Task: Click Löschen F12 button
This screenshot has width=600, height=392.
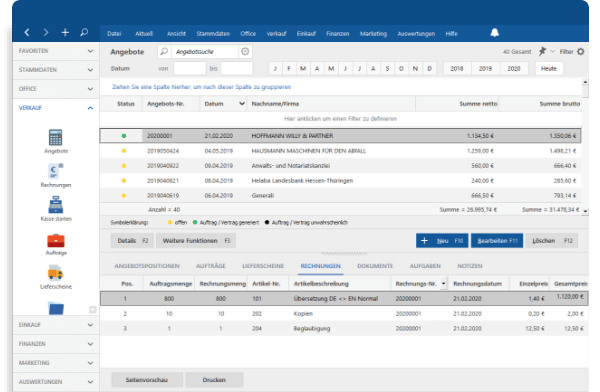Action: (552, 241)
